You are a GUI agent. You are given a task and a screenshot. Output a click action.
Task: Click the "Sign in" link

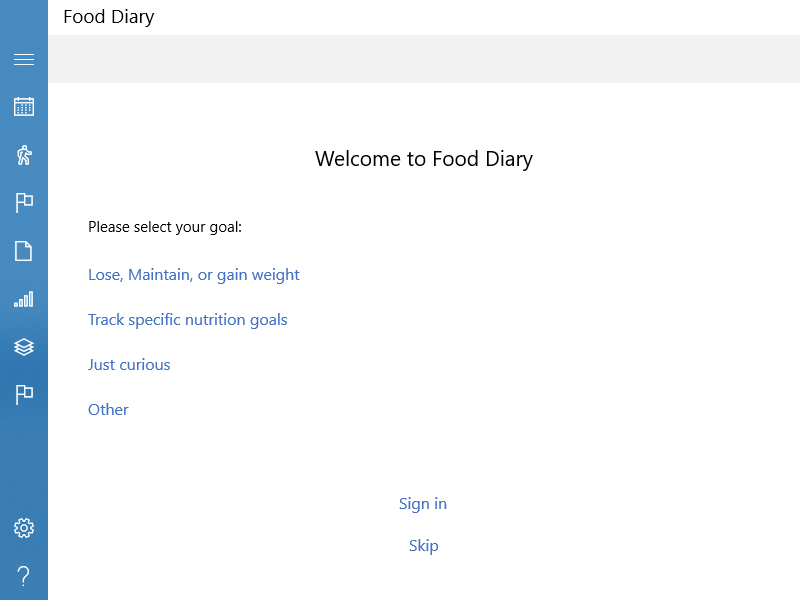(x=423, y=504)
